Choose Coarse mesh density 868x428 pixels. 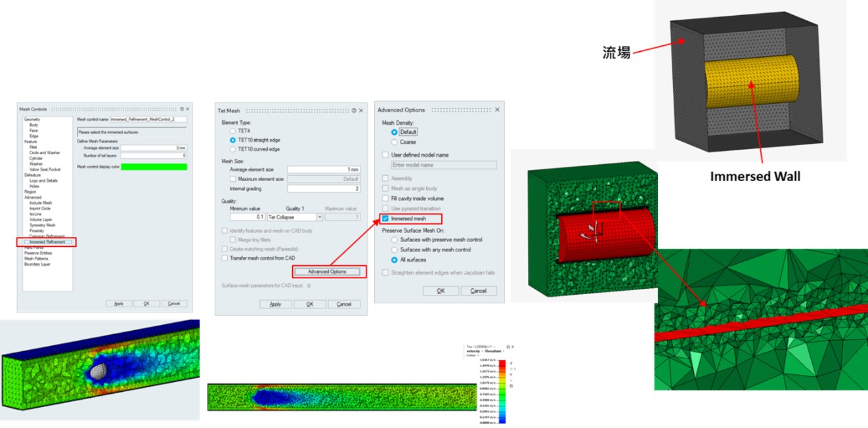(395, 142)
